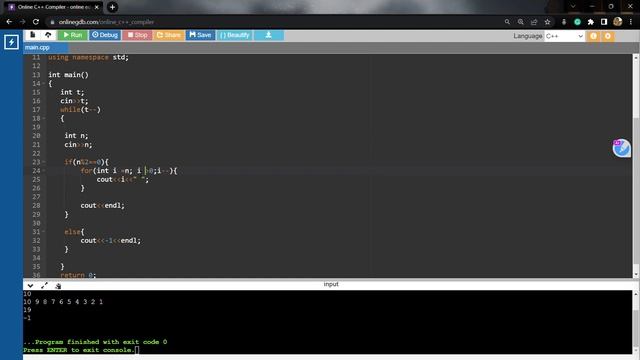Click the upload file cloud icon

point(48,35)
